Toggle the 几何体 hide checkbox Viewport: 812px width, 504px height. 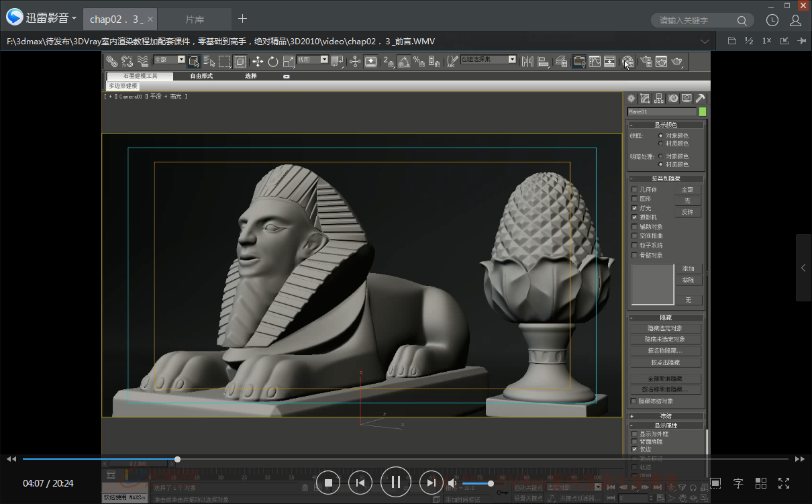(x=634, y=189)
